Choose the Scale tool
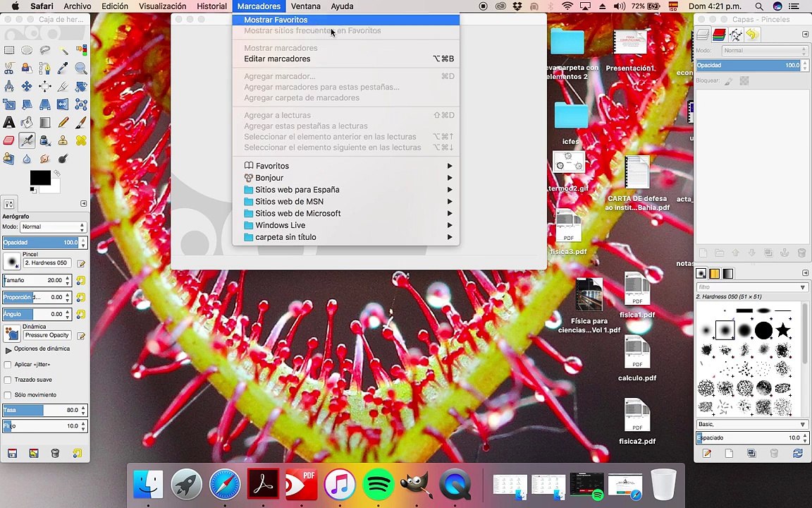 [x=8, y=104]
